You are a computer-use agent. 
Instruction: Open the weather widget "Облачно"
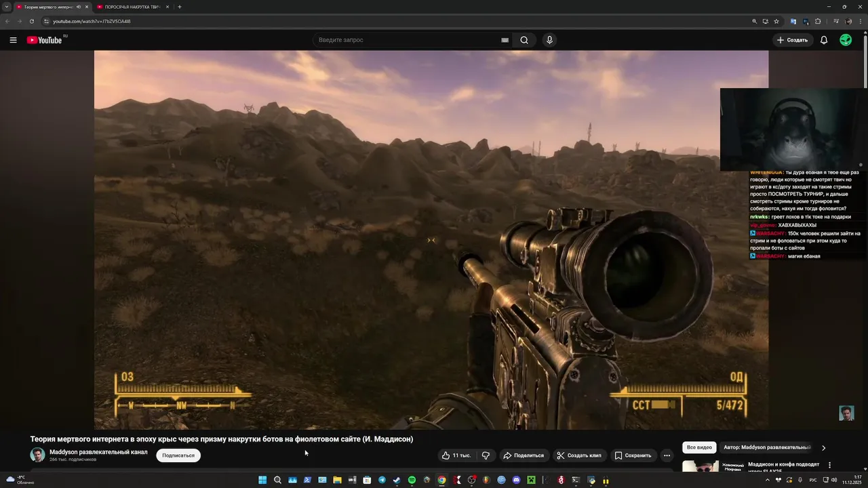tap(20, 480)
